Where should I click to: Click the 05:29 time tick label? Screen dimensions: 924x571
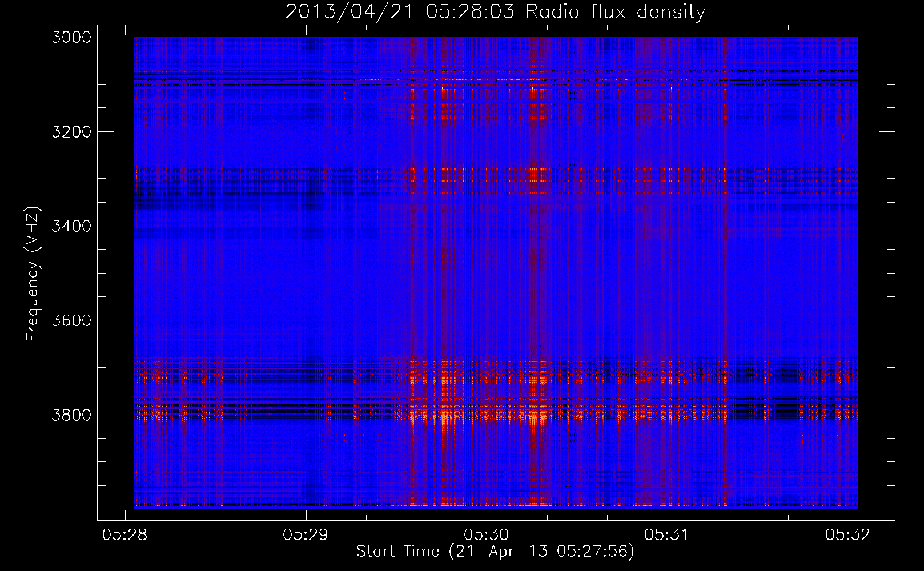[306, 534]
